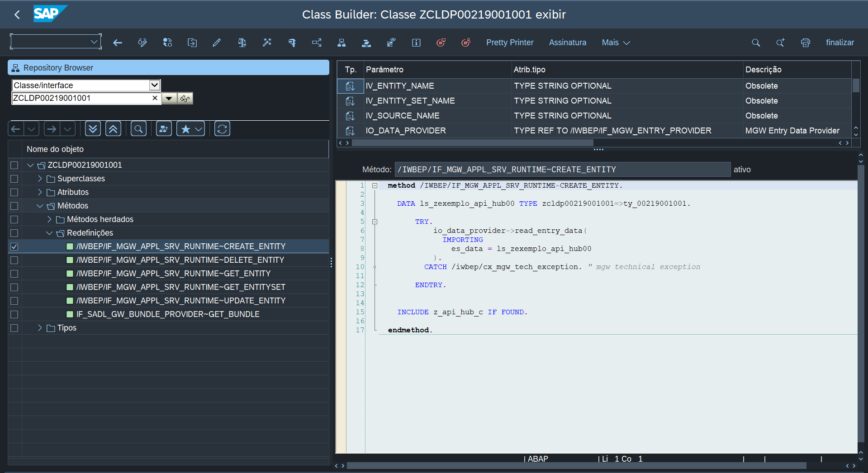This screenshot has height=473, width=868.
Task: Click Pretty Printer
Action: tap(510, 43)
